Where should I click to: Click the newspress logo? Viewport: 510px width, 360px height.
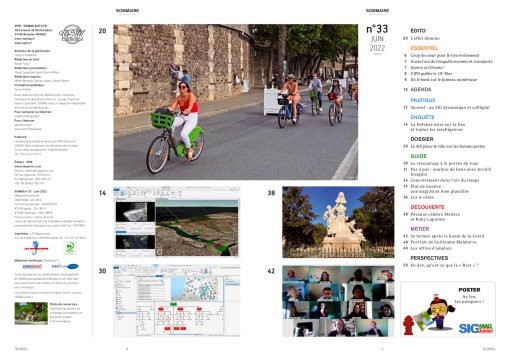tap(32, 266)
